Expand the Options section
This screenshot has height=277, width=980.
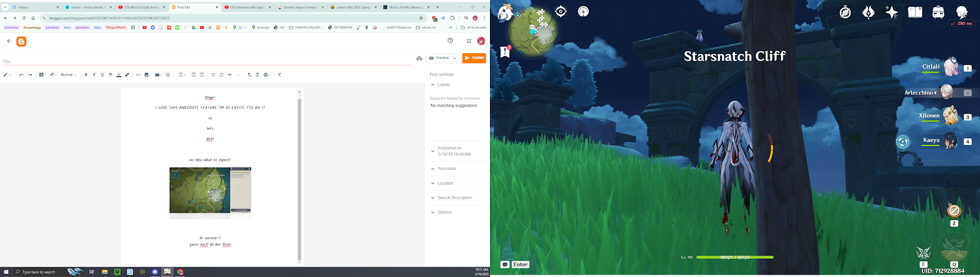(x=458, y=212)
